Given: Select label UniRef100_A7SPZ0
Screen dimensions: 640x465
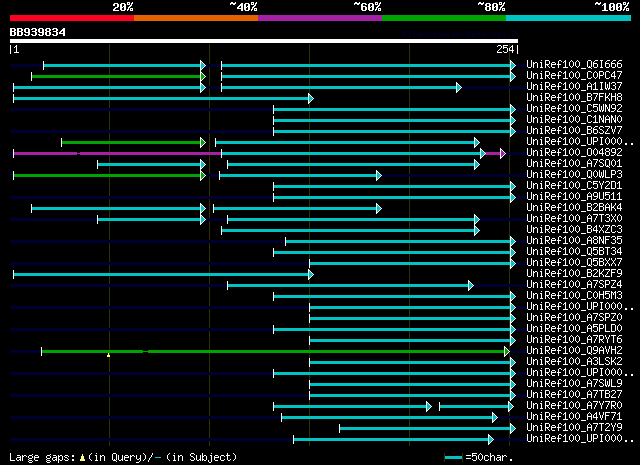Looking at the screenshot, I should pos(574,318).
